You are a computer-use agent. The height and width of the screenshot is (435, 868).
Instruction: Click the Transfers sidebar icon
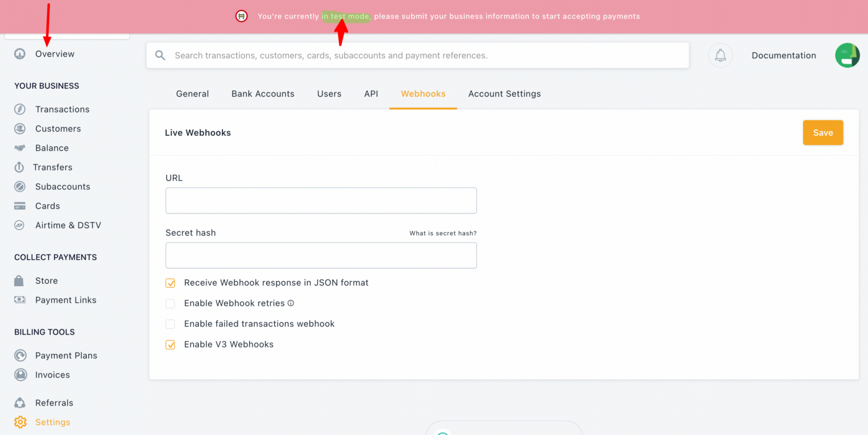pos(20,167)
